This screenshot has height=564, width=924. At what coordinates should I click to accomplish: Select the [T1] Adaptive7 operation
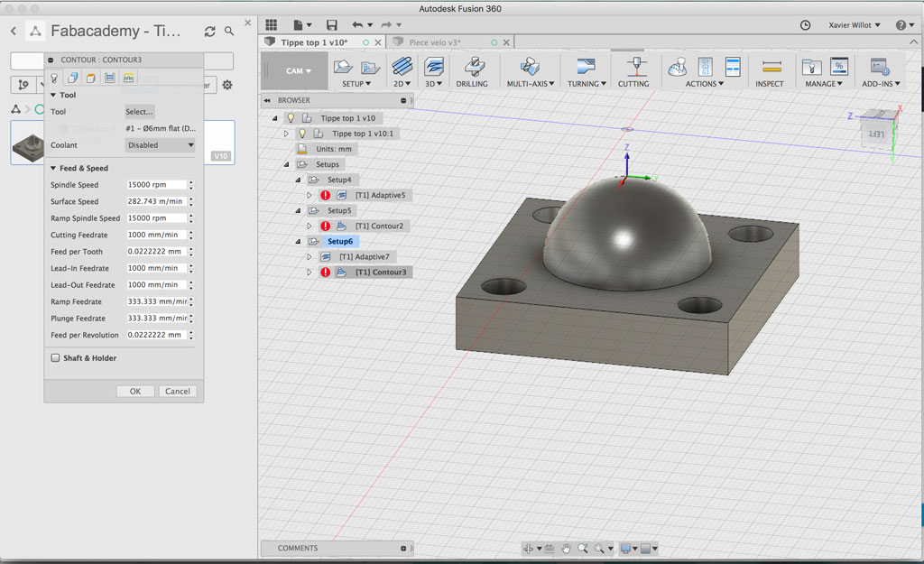[x=365, y=257]
